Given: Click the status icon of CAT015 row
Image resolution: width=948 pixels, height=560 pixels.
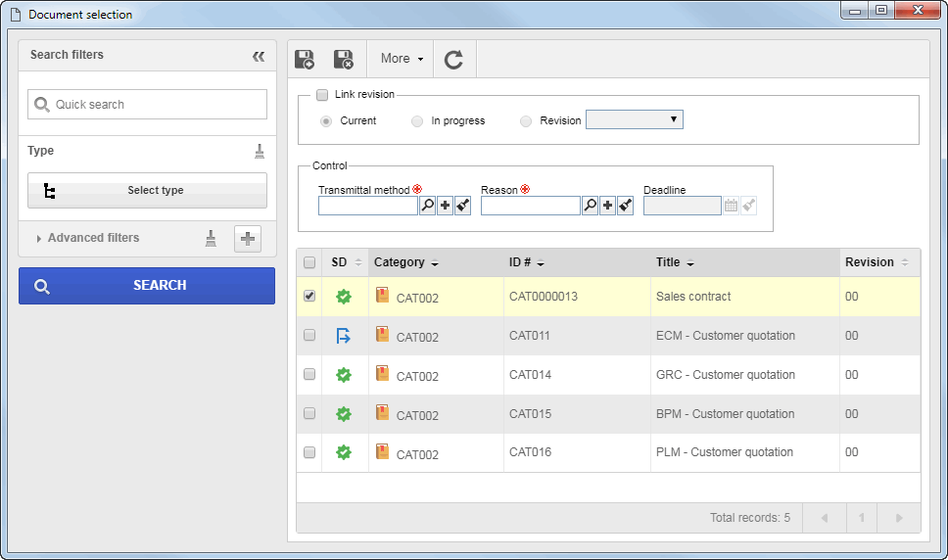Looking at the screenshot, I should point(344,414).
